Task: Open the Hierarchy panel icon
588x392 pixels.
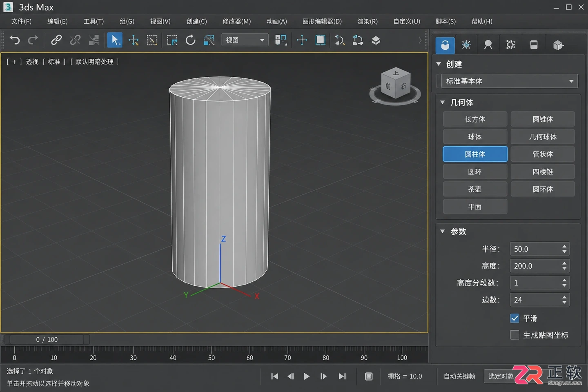Action: tap(488, 45)
